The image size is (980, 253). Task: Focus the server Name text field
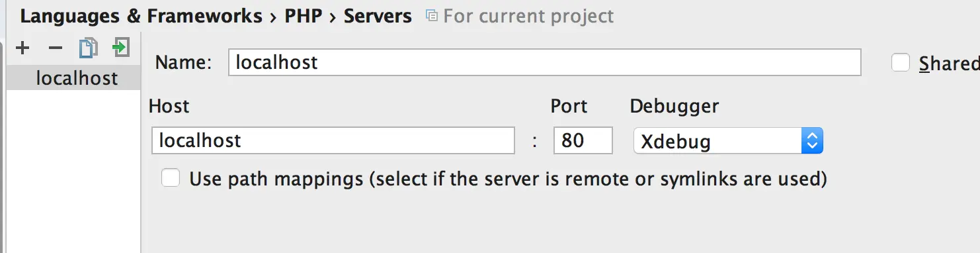[545, 62]
